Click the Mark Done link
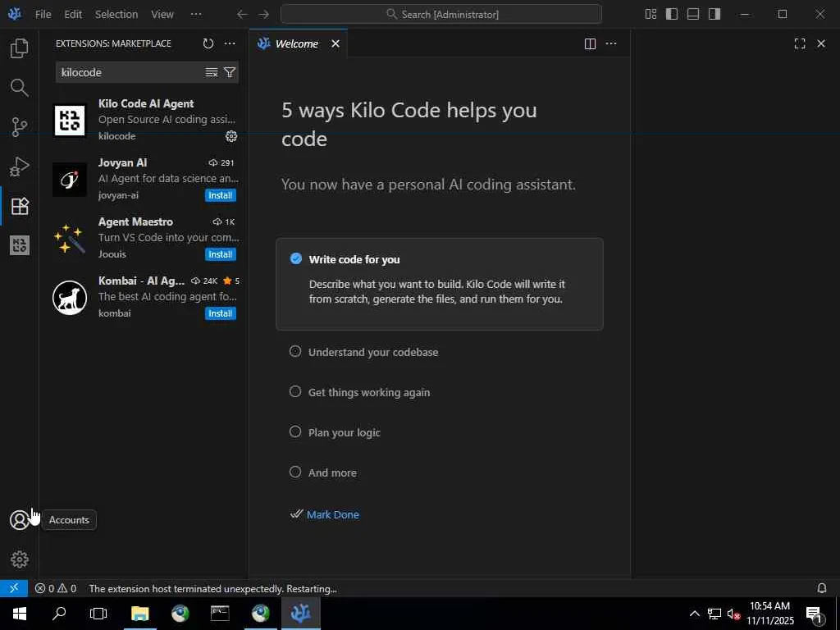Image resolution: width=840 pixels, height=630 pixels. point(333,515)
